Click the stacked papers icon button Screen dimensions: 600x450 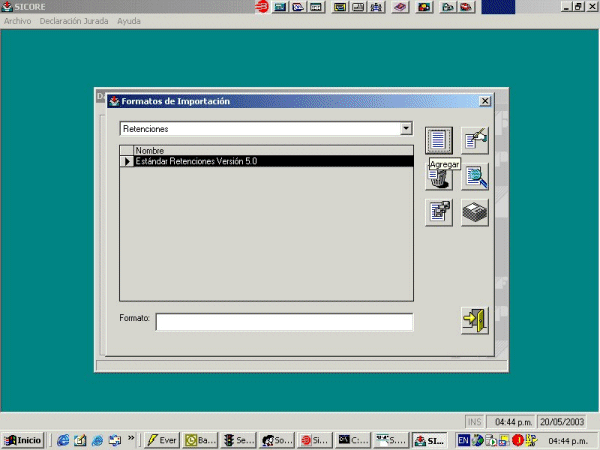(475, 212)
